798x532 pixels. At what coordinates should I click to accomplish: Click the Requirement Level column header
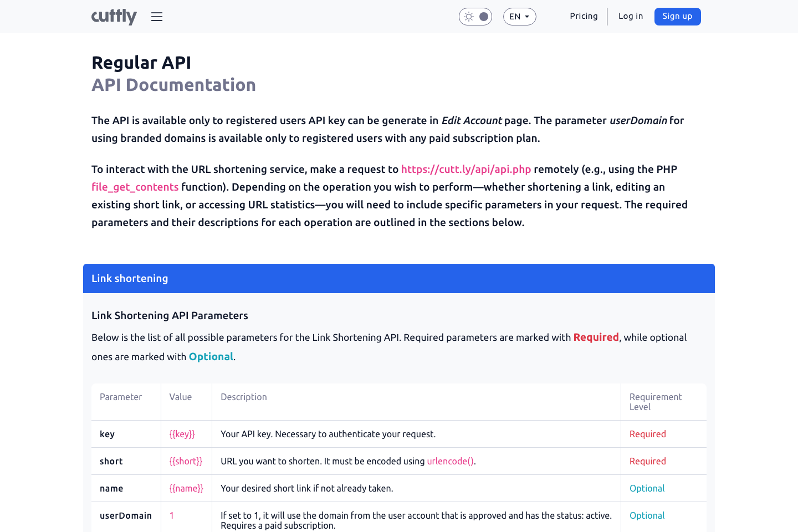tap(656, 401)
